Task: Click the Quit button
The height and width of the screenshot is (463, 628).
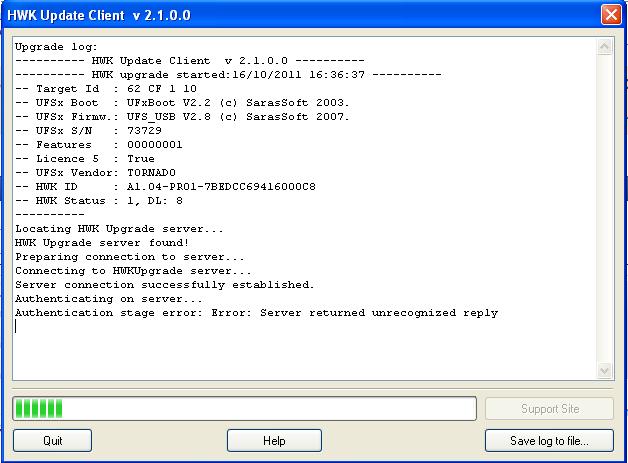Action: pos(52,441)
